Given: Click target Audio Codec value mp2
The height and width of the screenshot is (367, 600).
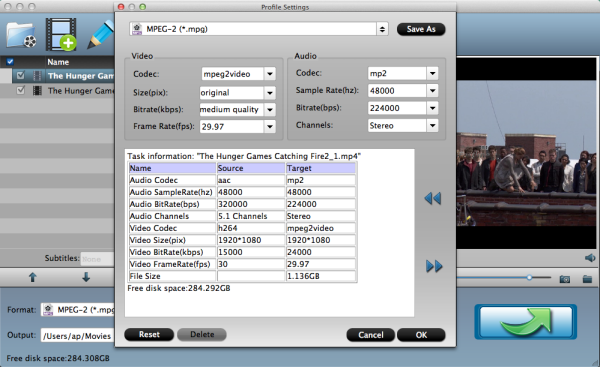Looking at the screenshot, I should tap(295, 180).
